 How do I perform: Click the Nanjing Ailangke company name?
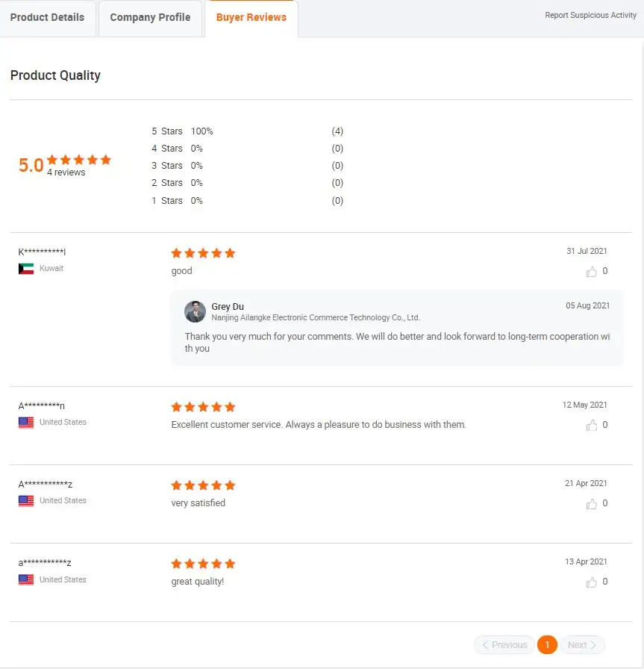(x=316, y=317)
